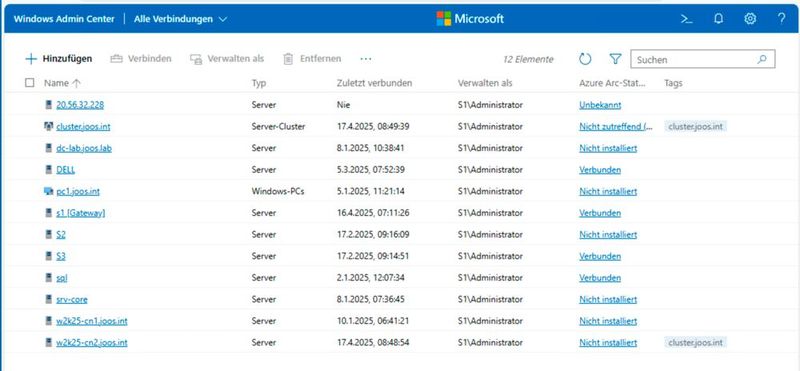Sort by the Tags column header
Viewport: 800px width, 371px height.
673,83
